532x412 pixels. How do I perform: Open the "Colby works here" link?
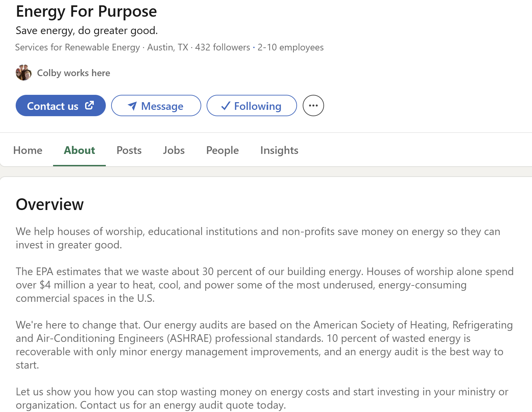(73, 73)
